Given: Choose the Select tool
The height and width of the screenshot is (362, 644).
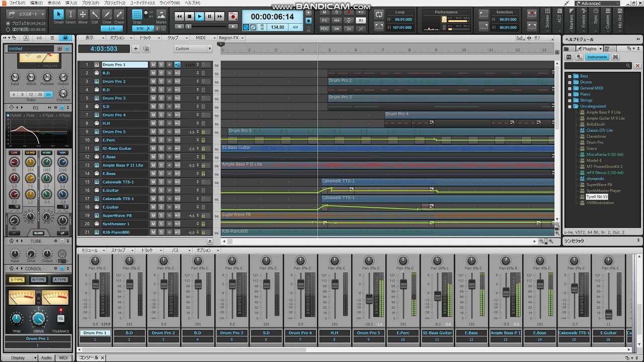Looking at the screenshot, I should pos(70,16).
